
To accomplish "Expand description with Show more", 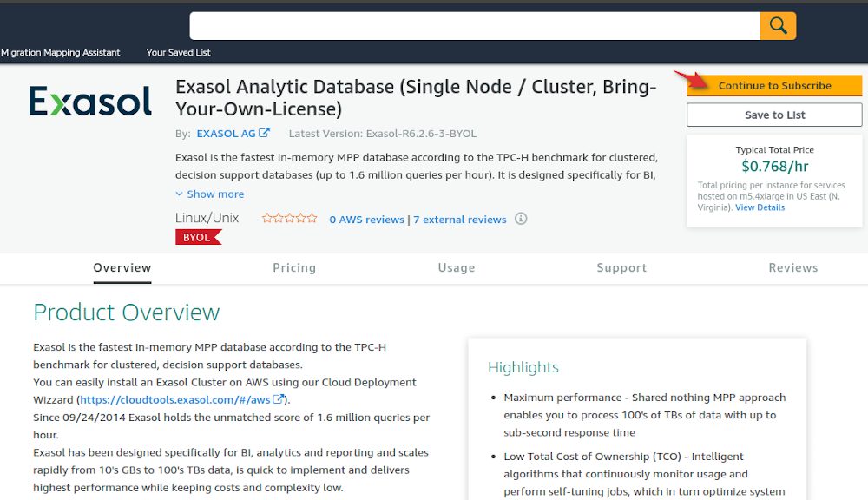I will (210, 194).
